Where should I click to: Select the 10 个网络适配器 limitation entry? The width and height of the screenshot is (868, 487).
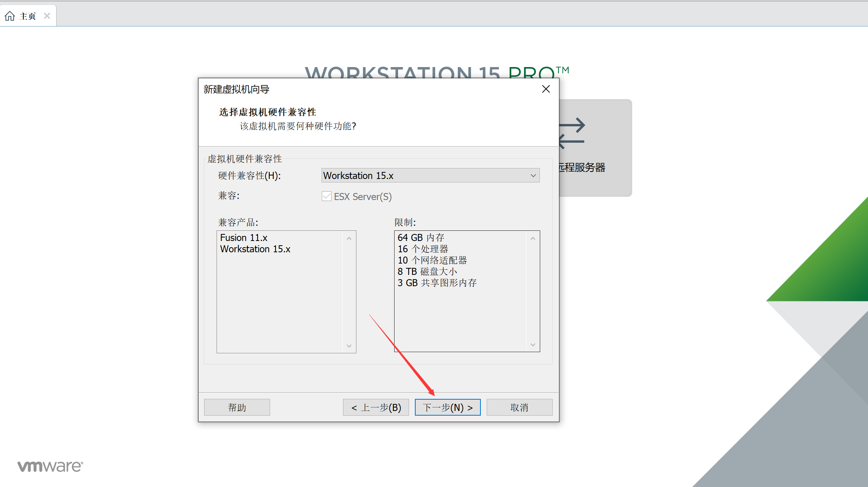[432, 260]
